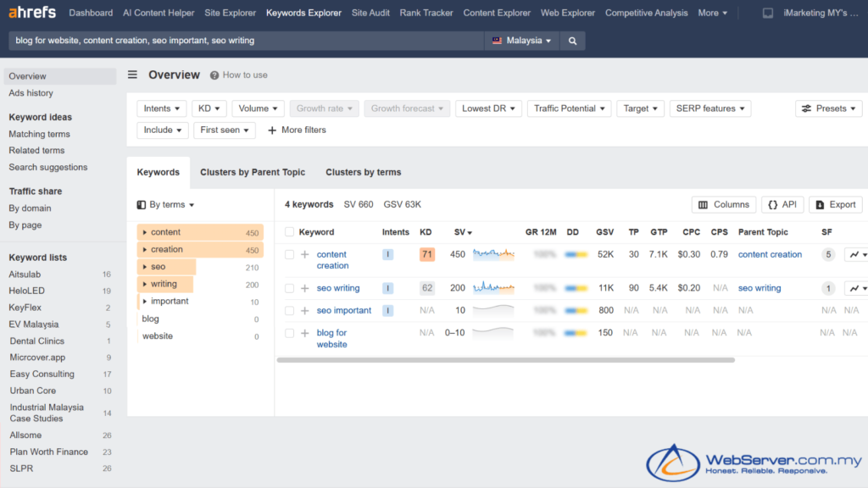Screen dimensions: 868x488
Task: Sort by SV column header
Action: coord(463,232)
